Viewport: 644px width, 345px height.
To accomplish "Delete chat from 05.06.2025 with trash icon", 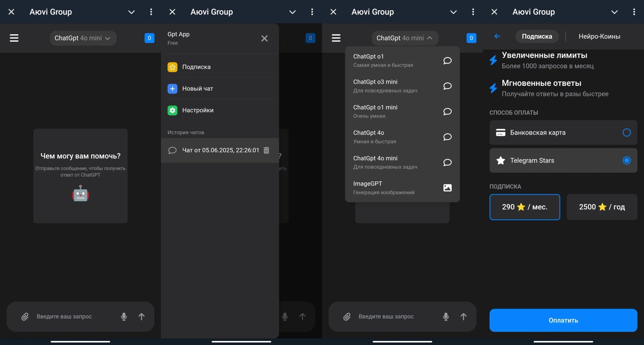I will (266, 150).
